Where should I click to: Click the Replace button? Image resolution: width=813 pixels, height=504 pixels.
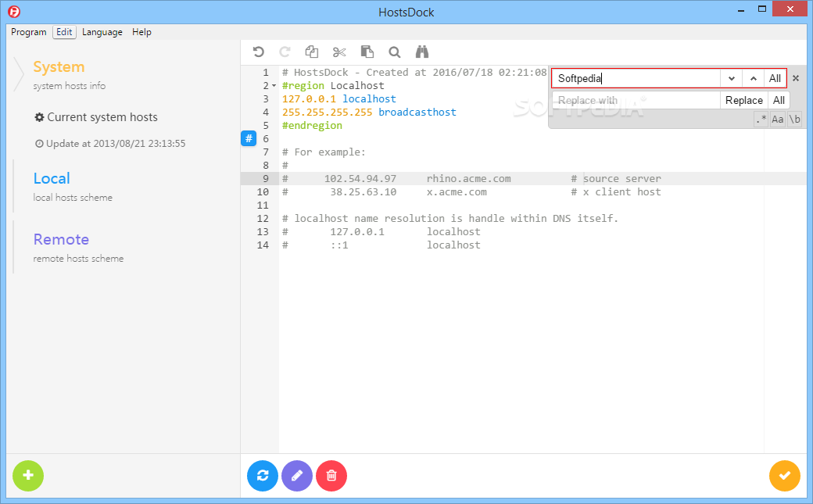[x=743, y=100]
